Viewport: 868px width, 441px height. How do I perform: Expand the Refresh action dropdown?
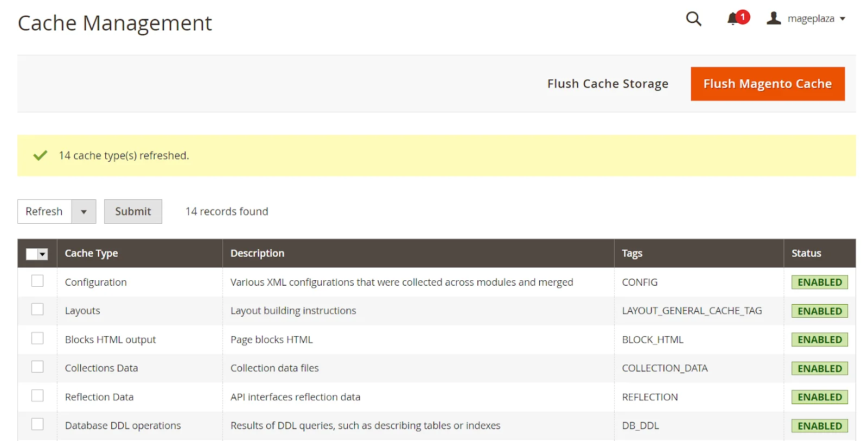84,212
